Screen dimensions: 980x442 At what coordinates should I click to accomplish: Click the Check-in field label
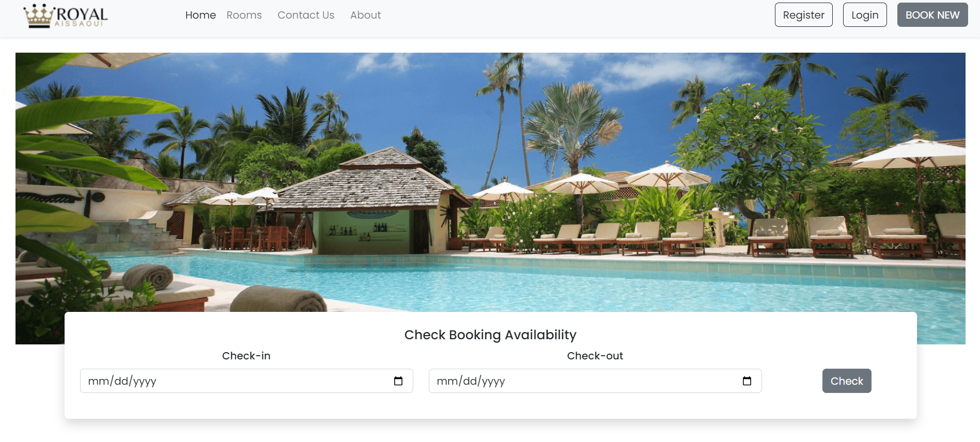[x=246, y=356]
